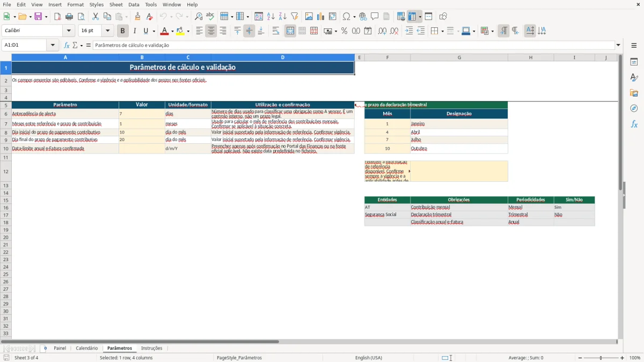The height and width of the screenshot is (362, 644).
Task: Open the sidebar Gallery panel
Action: coord(634,93)
